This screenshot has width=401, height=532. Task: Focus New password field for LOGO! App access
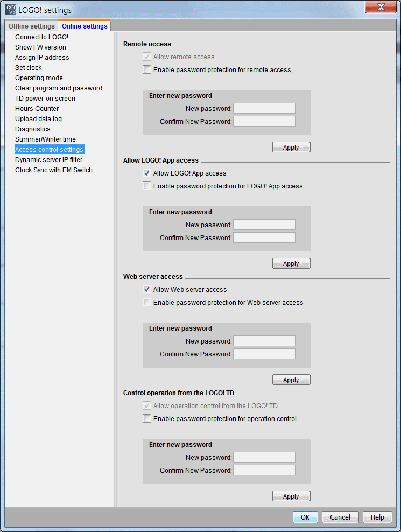point(264,225)
